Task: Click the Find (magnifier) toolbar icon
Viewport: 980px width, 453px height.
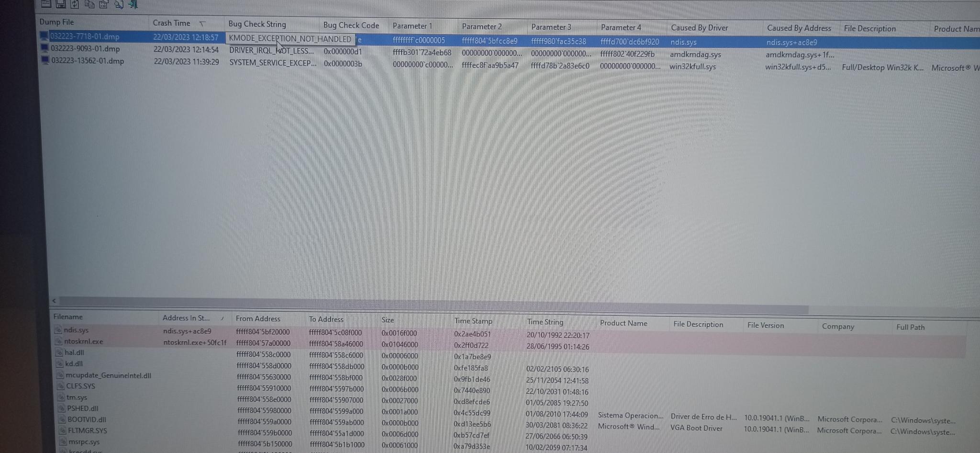Action: pyautogui.click(x=119, y=4)
